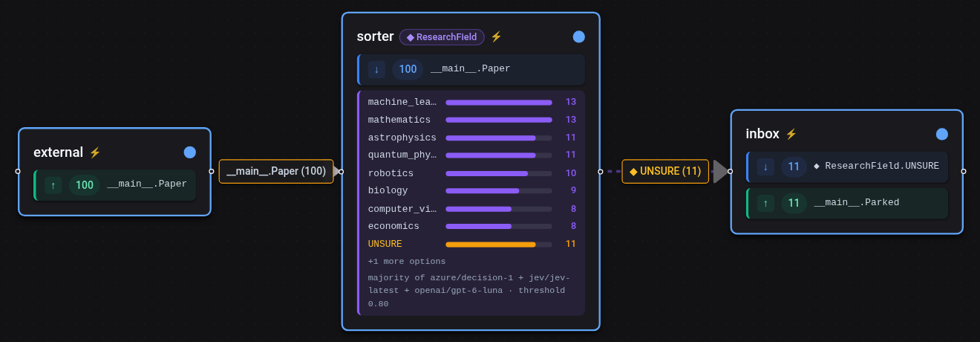Click ResearchField.UNSURE text in inbox
The image size is (980, 342).
[x=882, y=167]
